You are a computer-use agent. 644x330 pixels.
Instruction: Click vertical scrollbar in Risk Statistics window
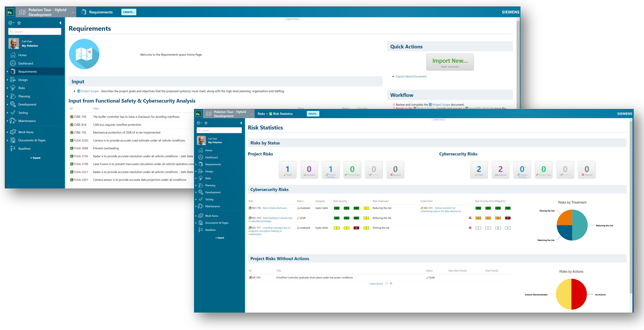[x=631, y=207]
